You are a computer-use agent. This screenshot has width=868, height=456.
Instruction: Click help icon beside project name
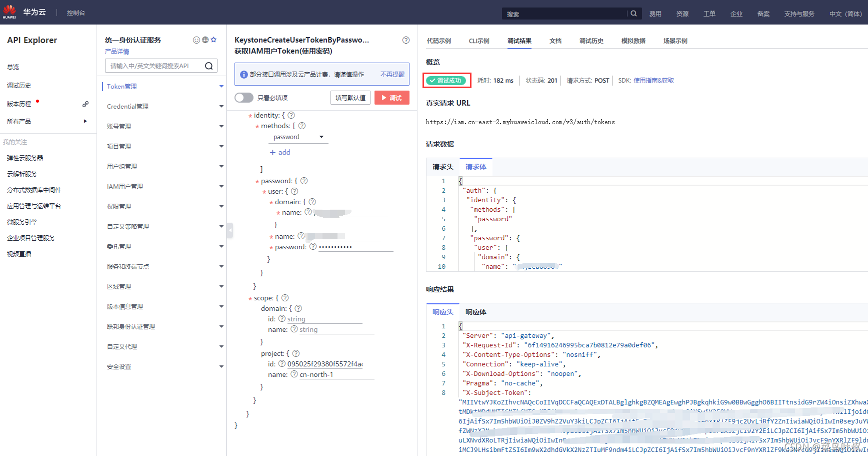click(294, 374)
